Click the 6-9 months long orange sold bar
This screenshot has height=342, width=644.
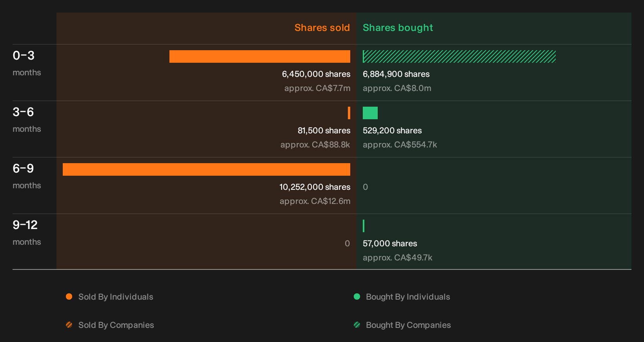coord(206,169)
